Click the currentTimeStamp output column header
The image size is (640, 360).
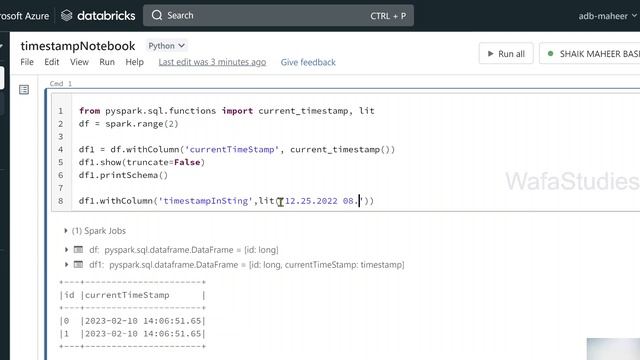[x=127, y=295]
